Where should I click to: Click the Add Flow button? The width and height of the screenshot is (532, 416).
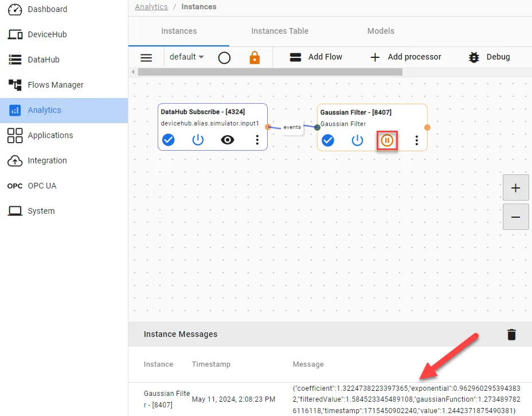(x=316, y=57)
